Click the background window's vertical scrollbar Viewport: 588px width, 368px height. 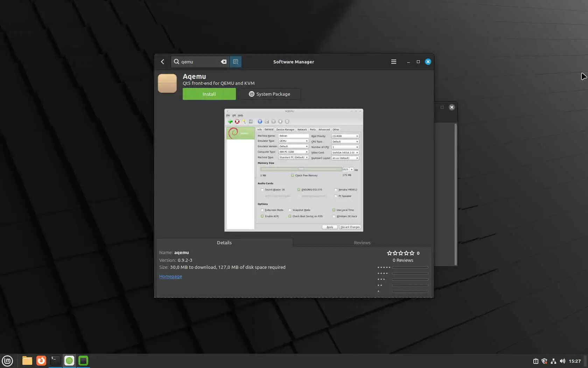[x=455, y=194]
